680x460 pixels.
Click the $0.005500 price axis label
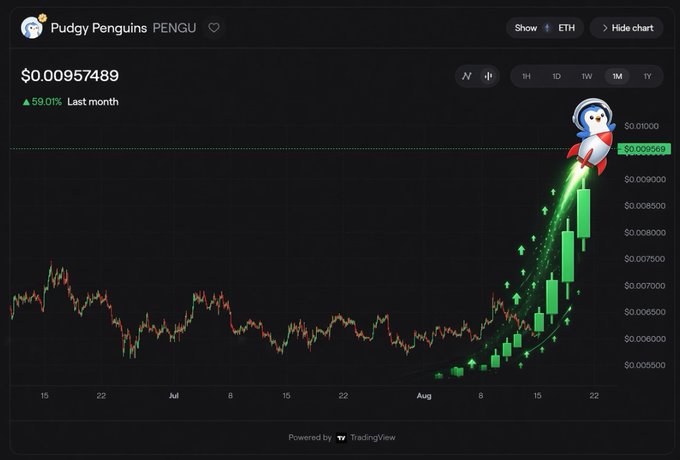[645, 365]
